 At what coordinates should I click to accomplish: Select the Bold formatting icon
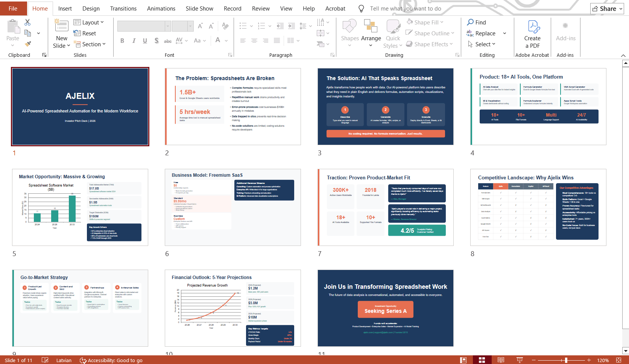pyautogui.click(x=122, y=41)
